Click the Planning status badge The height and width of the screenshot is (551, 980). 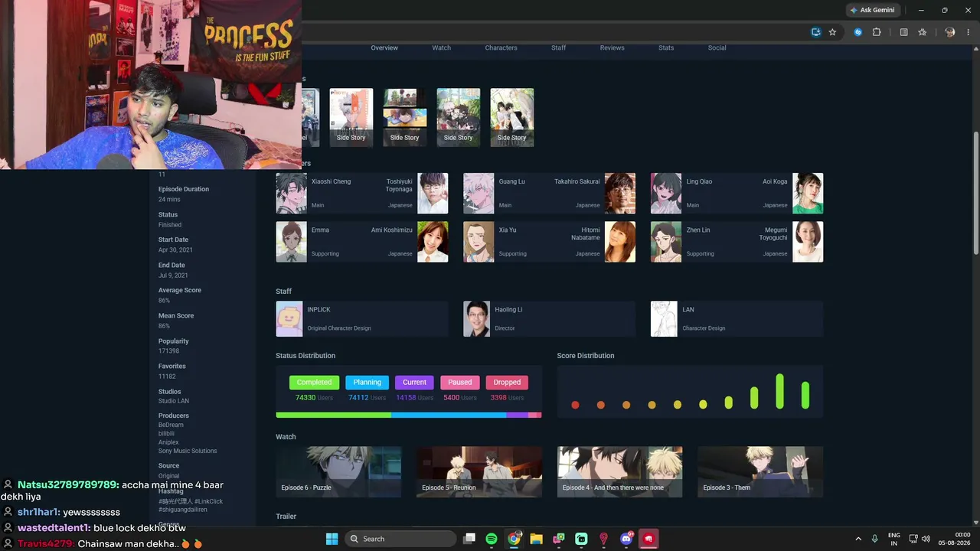367,383
